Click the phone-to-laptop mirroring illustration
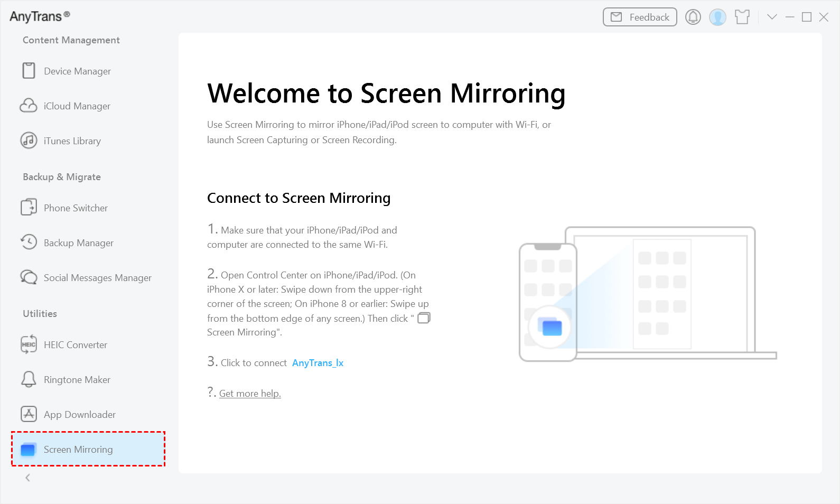Viewport: 840px width, 504px height. [x=647, y=294]
